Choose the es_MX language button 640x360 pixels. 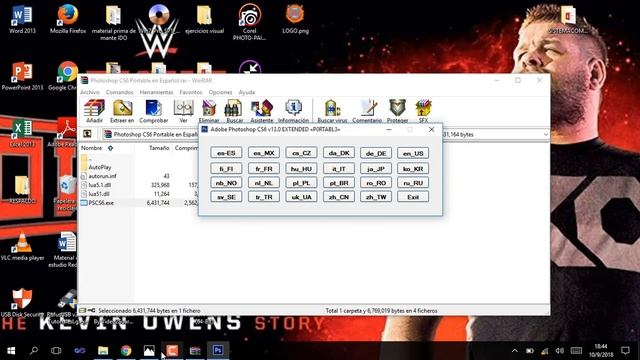pyautogui.click(x=264, y=153)
